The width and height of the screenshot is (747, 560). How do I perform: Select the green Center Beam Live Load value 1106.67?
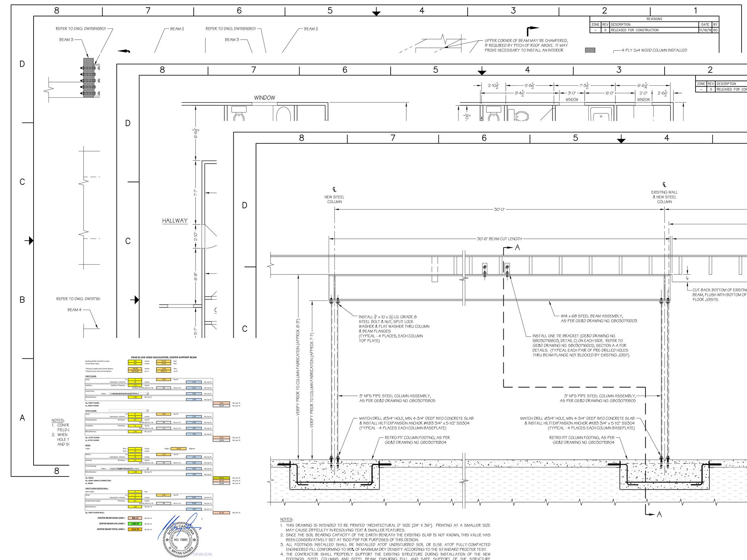click(x=135, y=524)
